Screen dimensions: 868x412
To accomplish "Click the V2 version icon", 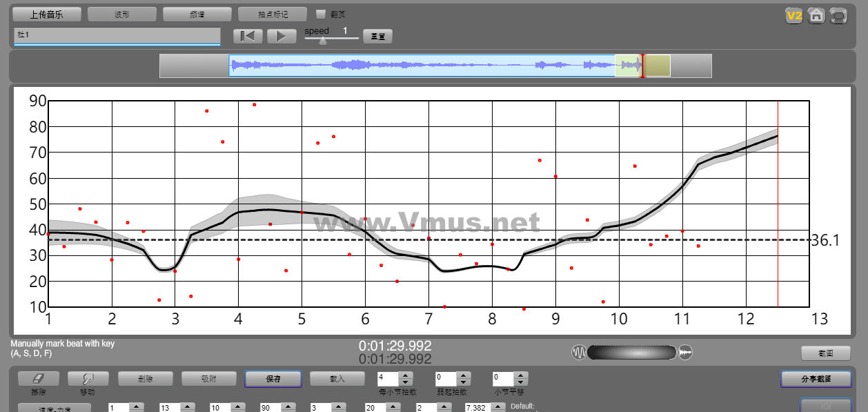I will 793,15.
